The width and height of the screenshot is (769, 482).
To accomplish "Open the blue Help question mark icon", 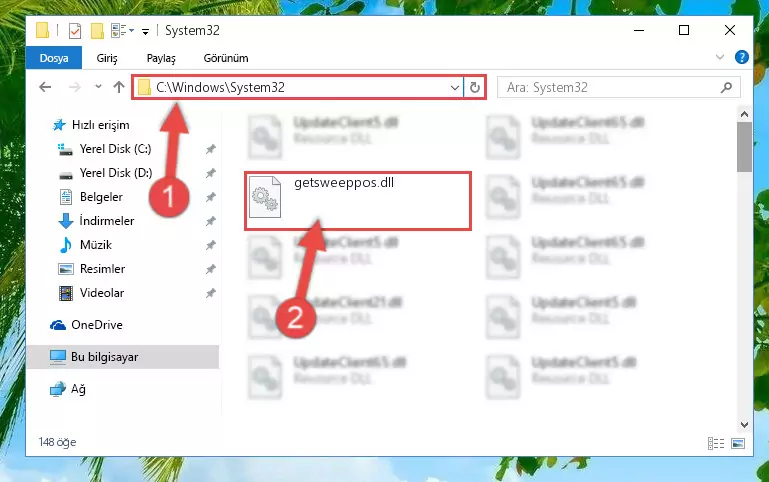I will pyautogui.click(x=742, y=57).
